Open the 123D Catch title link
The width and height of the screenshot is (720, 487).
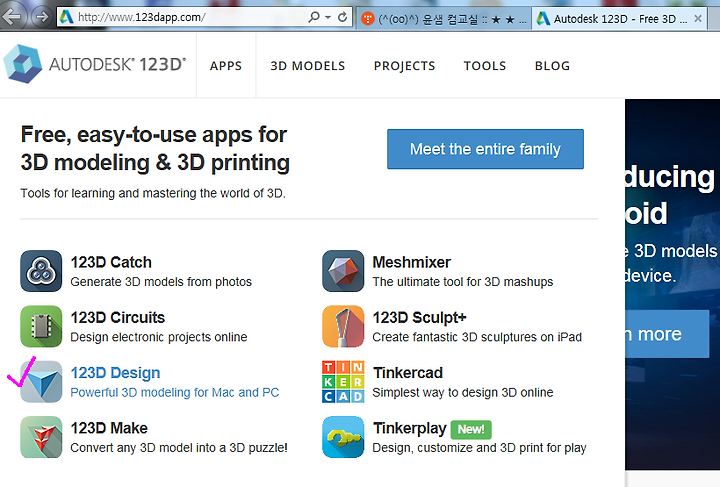point(111,262)
